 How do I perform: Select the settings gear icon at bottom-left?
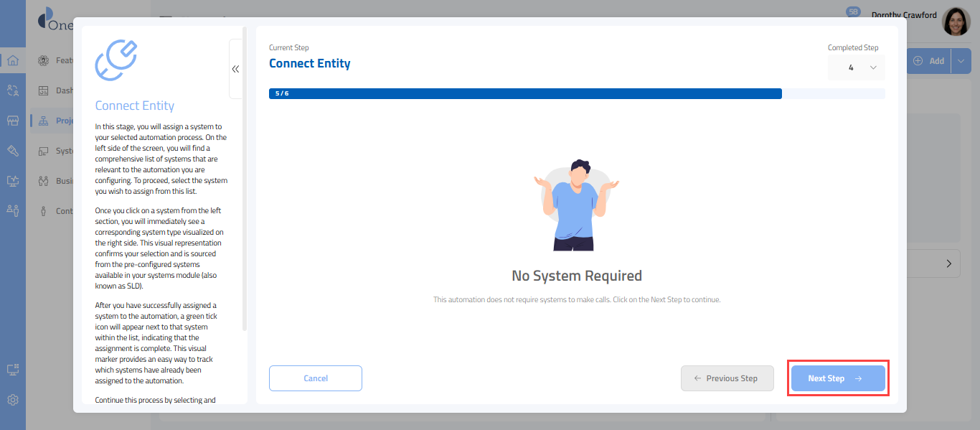pos(13,400)
